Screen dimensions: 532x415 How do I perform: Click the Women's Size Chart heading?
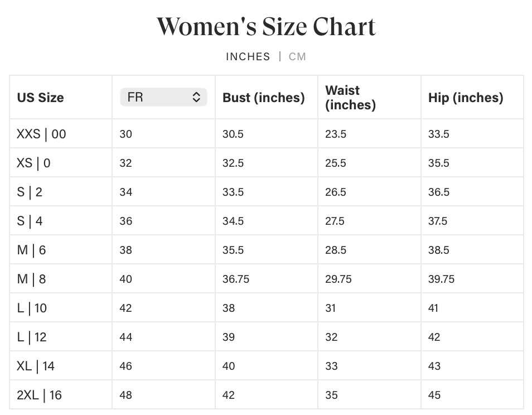point(266,27)
